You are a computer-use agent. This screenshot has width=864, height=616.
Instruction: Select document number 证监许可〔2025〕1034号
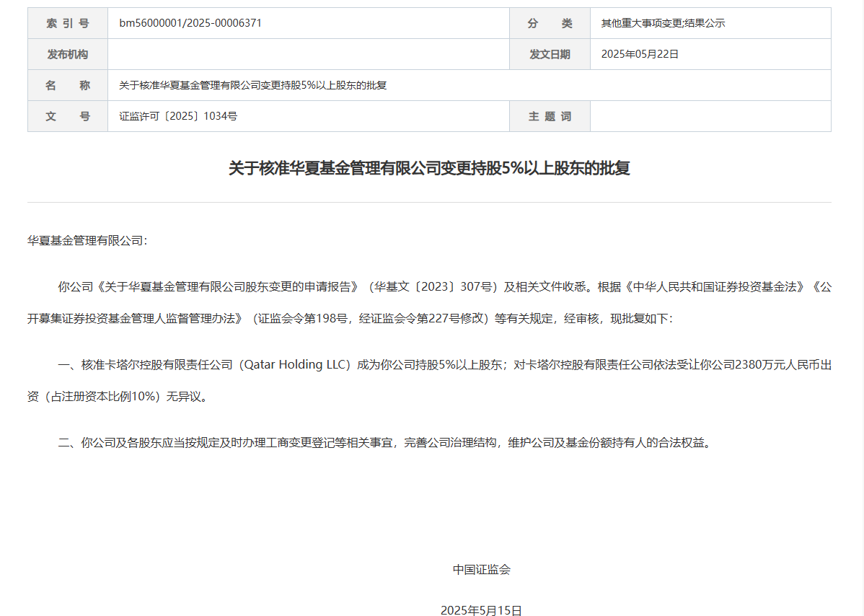[178, 116]
